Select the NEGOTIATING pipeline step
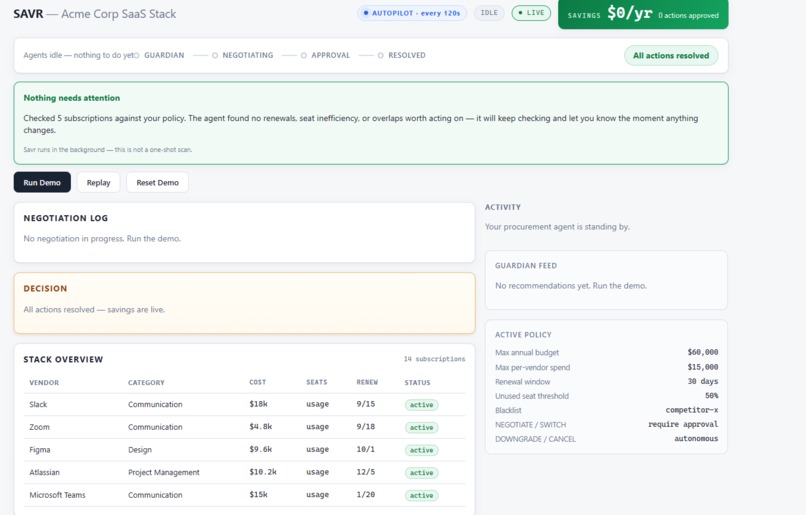Viewport: 806px width, 515px height. coord(243,55)
